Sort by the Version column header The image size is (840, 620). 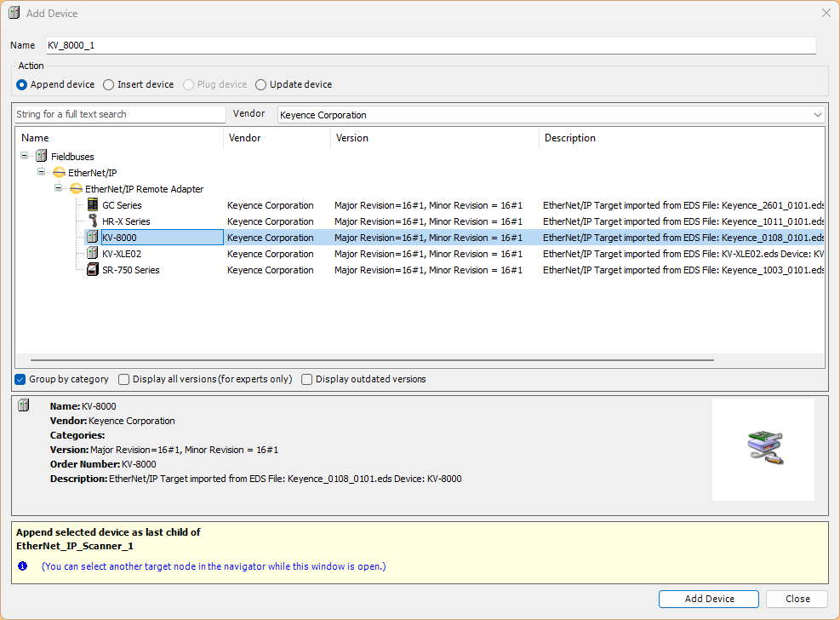click(434, 138)
